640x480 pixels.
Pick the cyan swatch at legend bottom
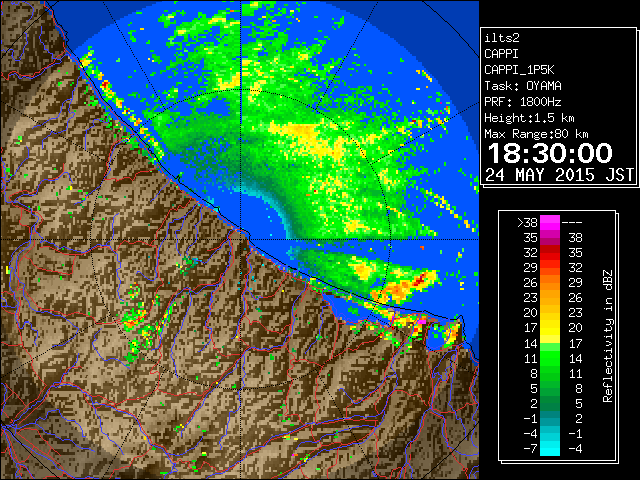click(550, 448)
